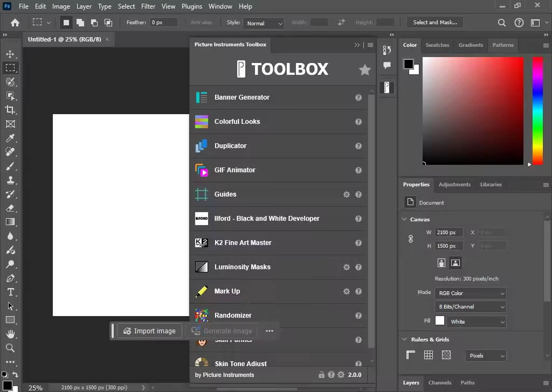
Task: Open the RGB Color mode dropdown
Action: (471, 293)
